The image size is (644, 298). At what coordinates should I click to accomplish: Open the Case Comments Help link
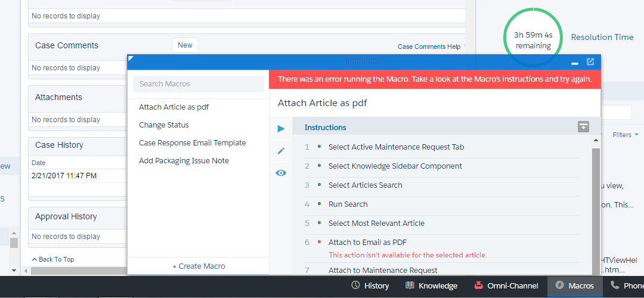coord(429,47)
